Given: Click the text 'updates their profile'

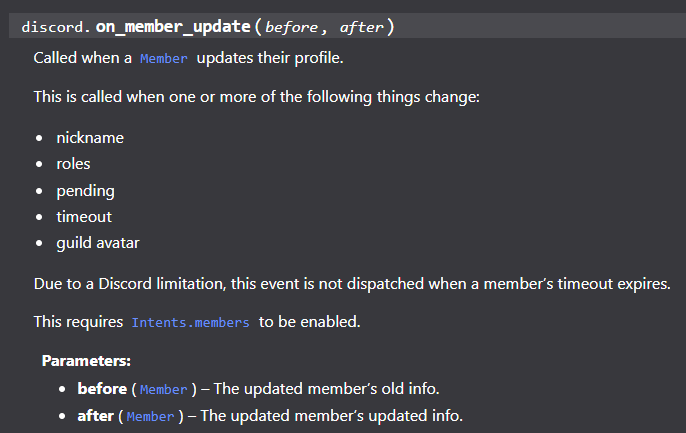Looking at the screenshot, I should click(x=270, y=57).
